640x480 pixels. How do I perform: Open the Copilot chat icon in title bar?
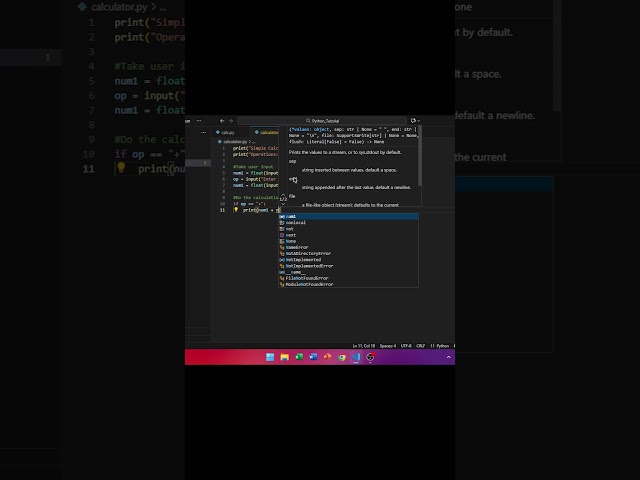click(x=413, y=121)
